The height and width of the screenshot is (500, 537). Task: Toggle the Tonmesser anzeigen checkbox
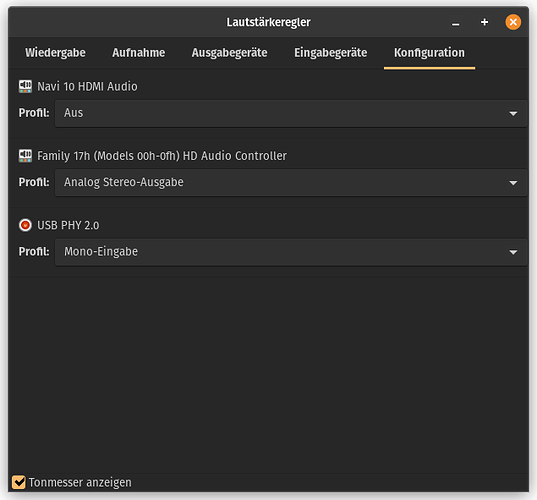pos(18,482)
